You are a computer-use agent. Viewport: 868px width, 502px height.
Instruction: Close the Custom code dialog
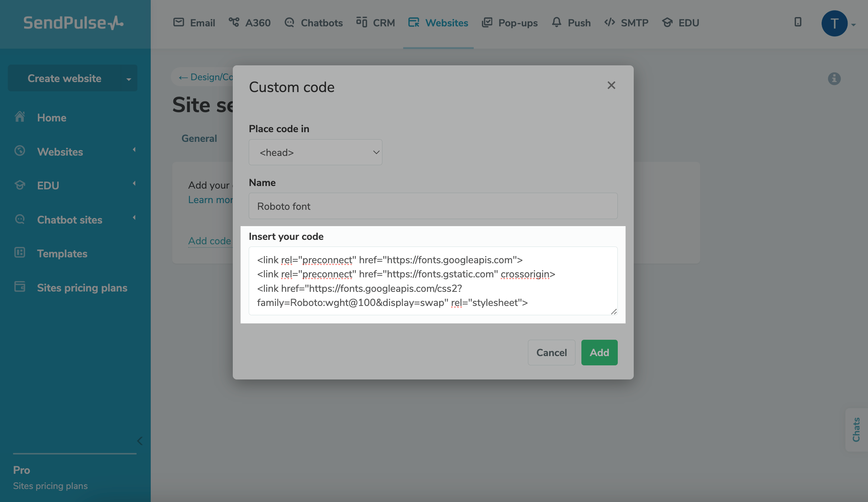(x=611, y=85)
